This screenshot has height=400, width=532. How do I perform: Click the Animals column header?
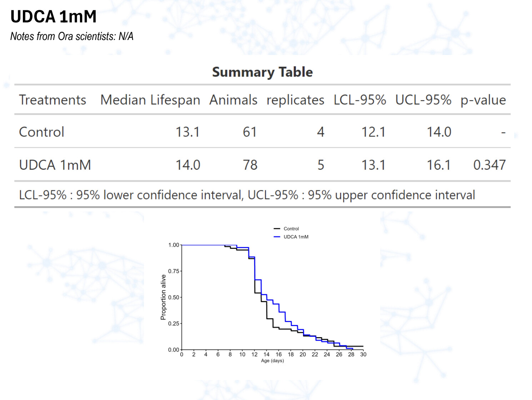233,100
